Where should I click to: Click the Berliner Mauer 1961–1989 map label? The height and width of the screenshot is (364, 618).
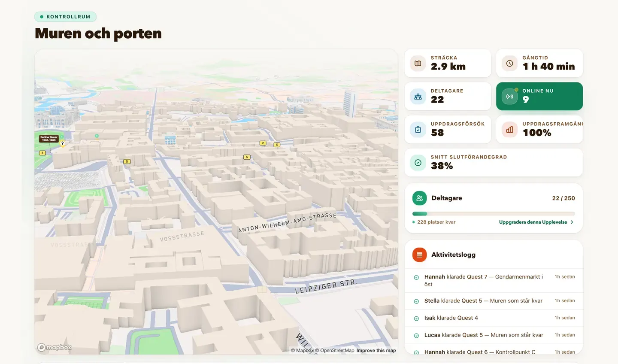48,139
